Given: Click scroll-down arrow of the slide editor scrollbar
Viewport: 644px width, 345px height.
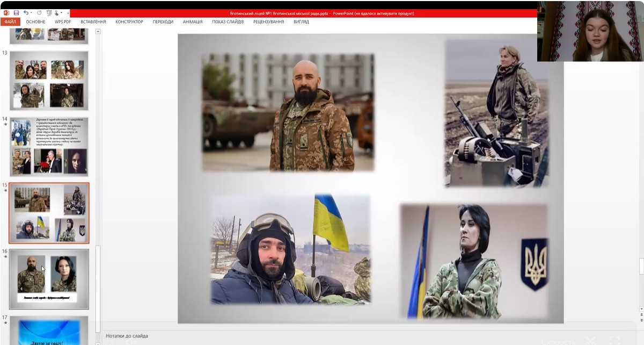Looking at the screenshot, I should [x=641, y=308].
